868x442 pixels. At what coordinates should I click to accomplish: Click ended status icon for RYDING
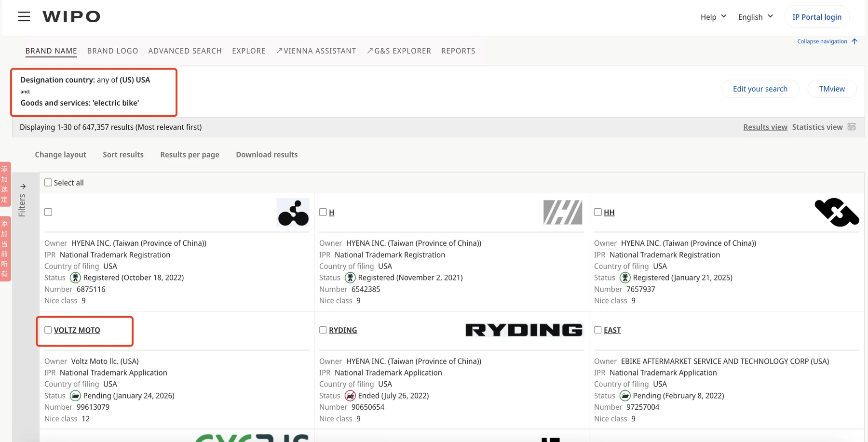[350, 396]
